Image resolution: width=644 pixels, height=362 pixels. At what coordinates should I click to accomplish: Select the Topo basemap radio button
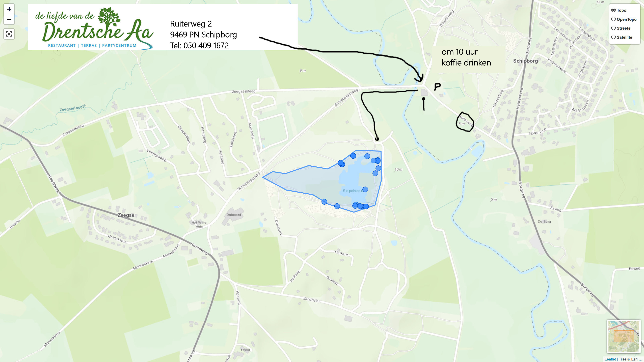point(613,10)
